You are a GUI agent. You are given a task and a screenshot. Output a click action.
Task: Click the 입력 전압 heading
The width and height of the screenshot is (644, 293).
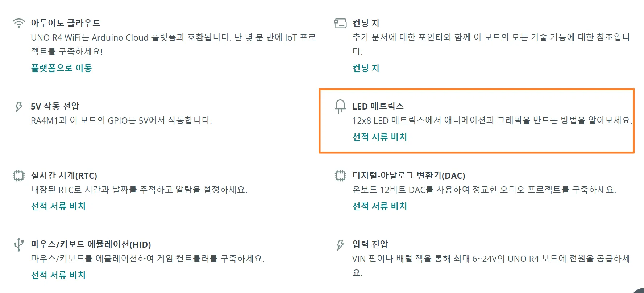click(370, 244)
